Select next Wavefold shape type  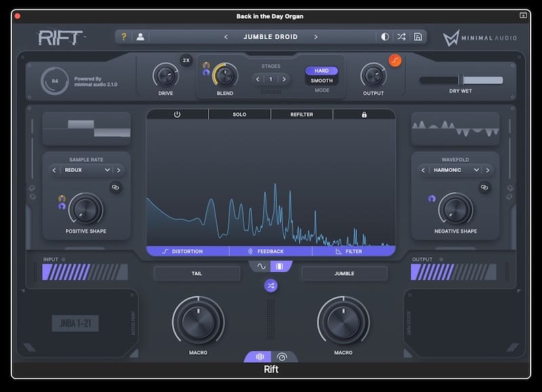[x=487, y=170]
